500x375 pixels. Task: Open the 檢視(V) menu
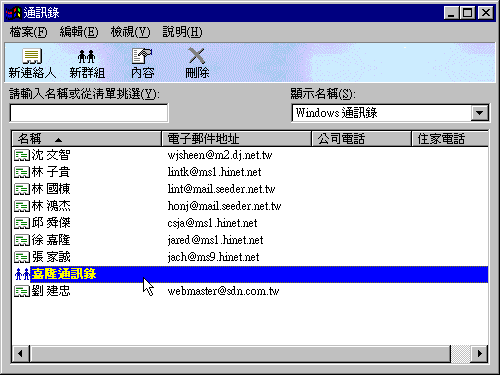point(130,32)
